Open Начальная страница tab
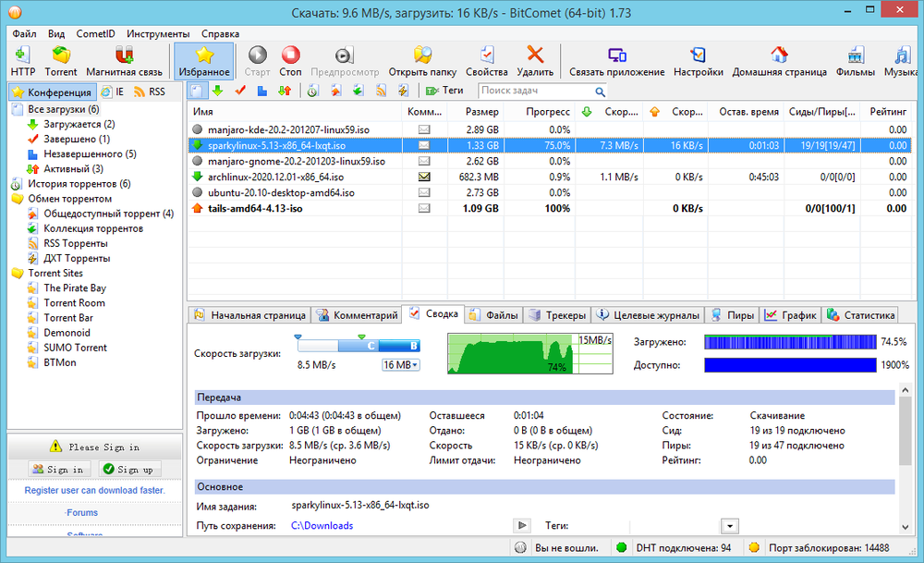 [x=249, y=315]
